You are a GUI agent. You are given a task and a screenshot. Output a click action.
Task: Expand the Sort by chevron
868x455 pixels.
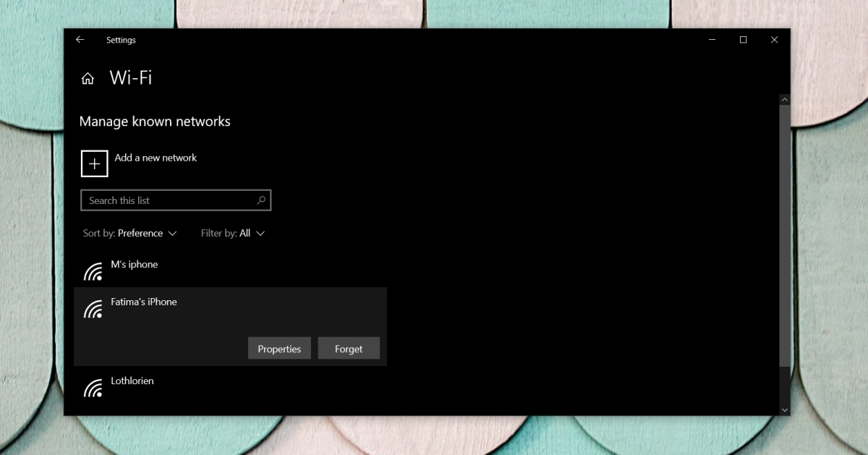pyautogui.click(x=174, y=233)
